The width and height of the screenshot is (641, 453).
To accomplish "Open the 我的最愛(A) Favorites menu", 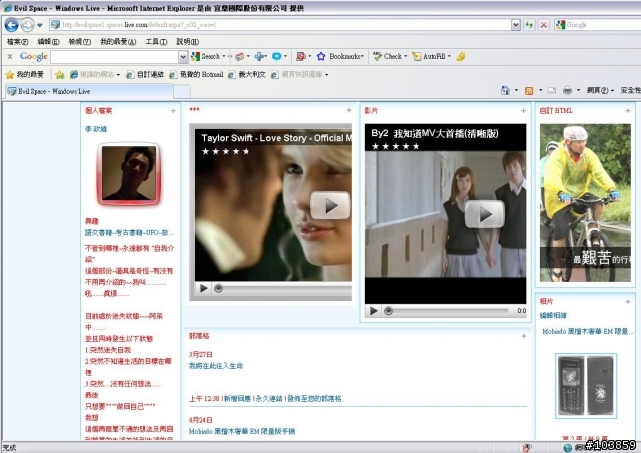I will tap(118, 42).
